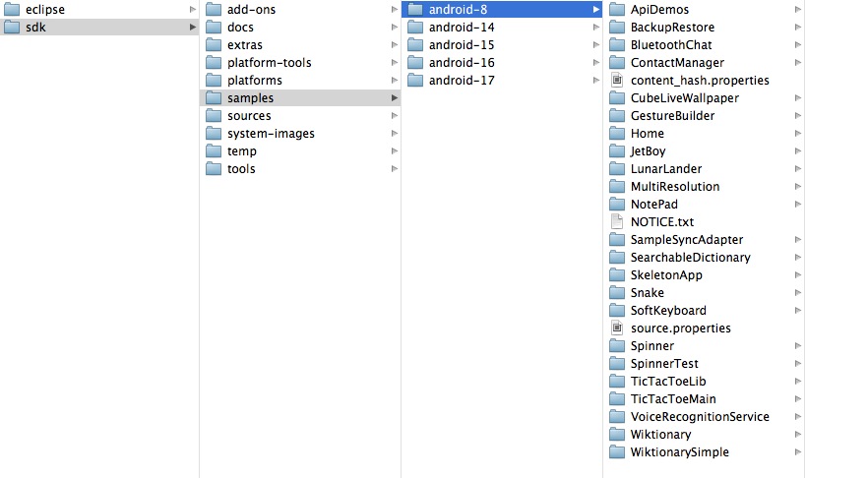
Task: Select the CubeLiveWallpaper folder name
Action: point(685,98)
